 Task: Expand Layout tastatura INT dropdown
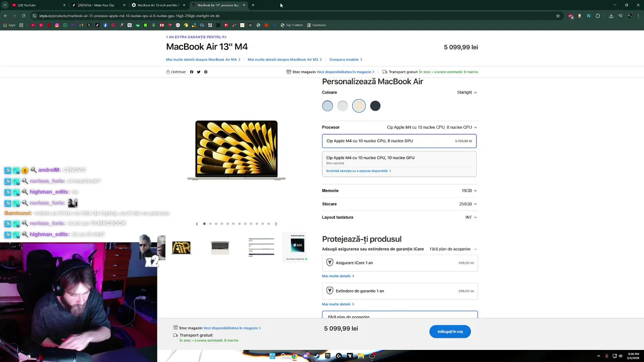(399, 217)
